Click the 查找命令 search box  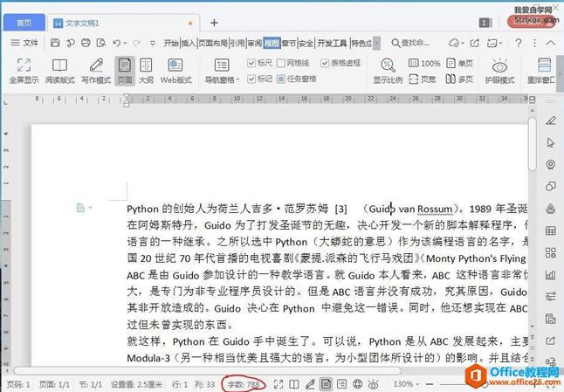click(410, 43)
